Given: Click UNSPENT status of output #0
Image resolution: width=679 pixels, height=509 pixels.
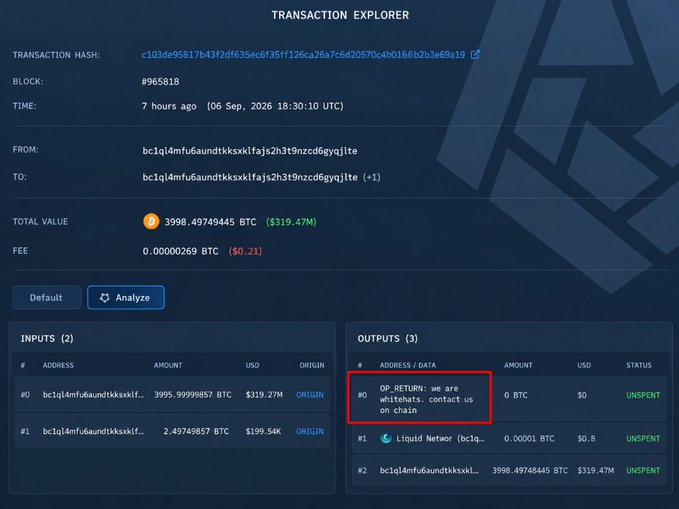Looking at the screenshot, I should pyautogui.click(x=643, y=395).
